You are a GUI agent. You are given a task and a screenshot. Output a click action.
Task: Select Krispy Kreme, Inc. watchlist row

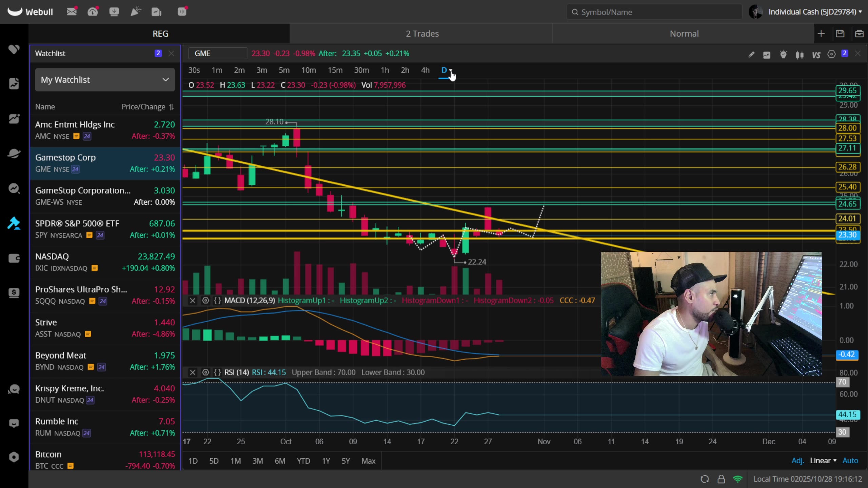(105, 394)
